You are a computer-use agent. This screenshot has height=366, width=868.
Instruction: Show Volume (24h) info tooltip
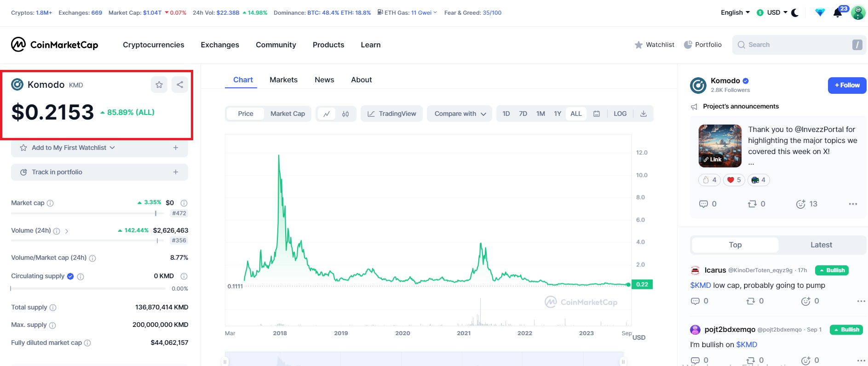click(57, 231)
